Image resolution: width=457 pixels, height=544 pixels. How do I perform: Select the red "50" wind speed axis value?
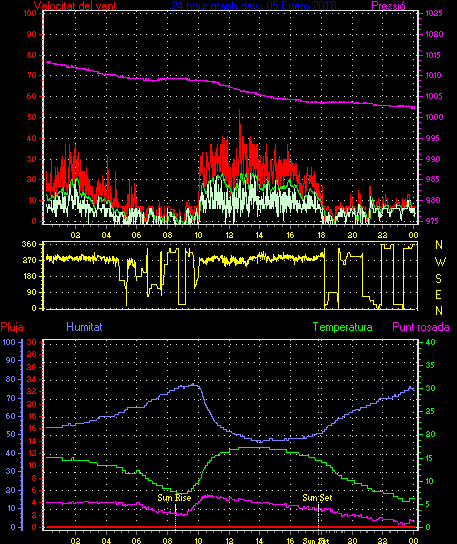pos(32,117)
